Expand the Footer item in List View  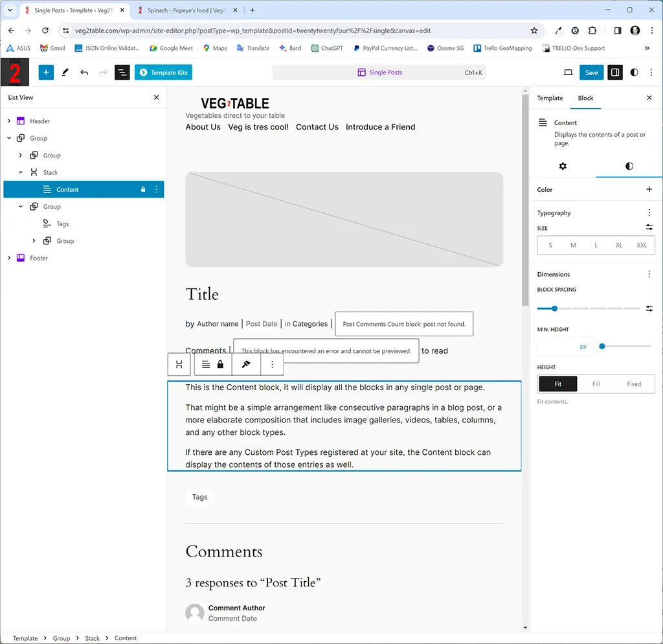tap(9, 258)
